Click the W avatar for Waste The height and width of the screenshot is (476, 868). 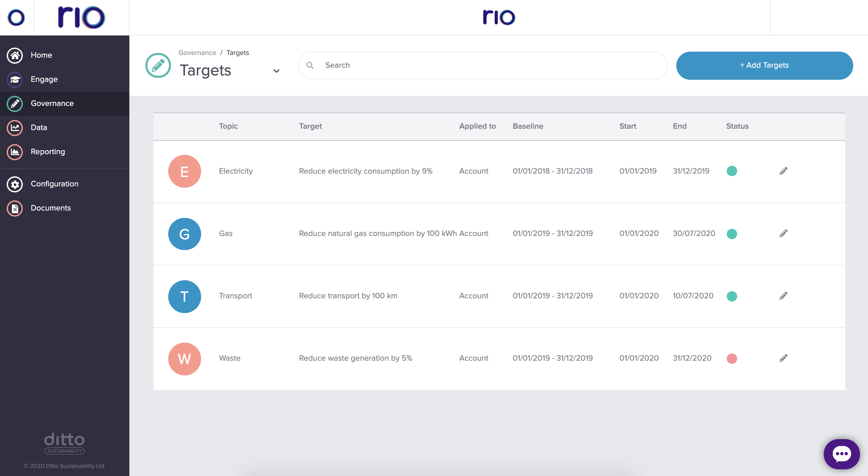[184, 359]
